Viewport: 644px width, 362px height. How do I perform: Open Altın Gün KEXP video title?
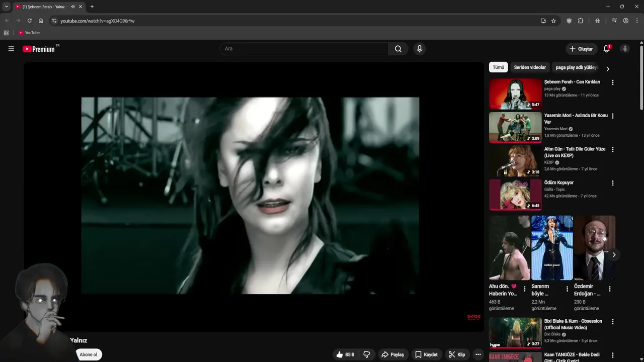575,152
